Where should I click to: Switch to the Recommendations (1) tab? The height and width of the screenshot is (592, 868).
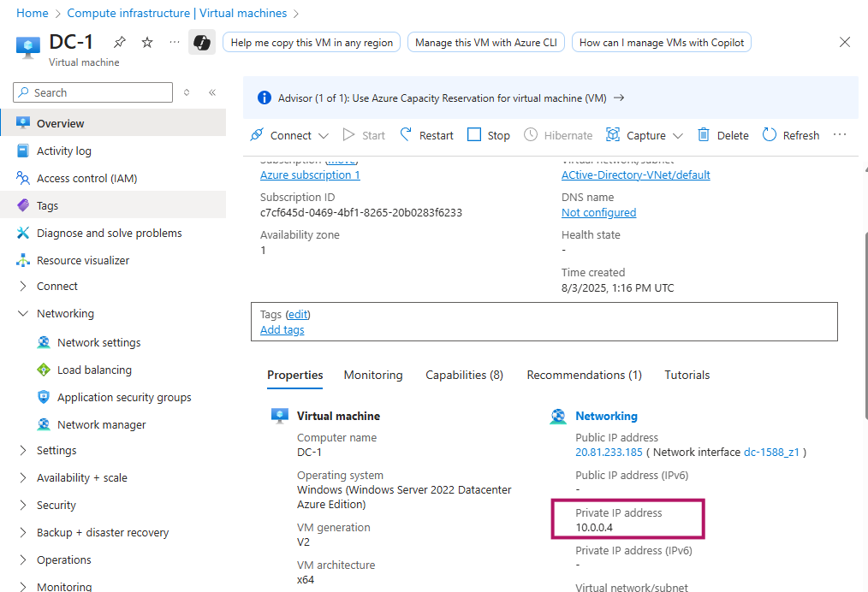pyautogui.click(x=584, y=375)
